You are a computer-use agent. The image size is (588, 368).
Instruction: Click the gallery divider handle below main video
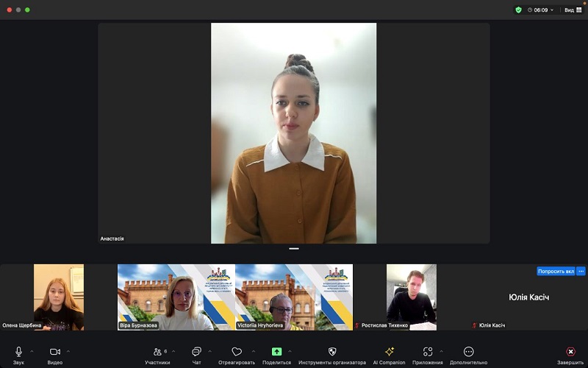coord(294,249)
